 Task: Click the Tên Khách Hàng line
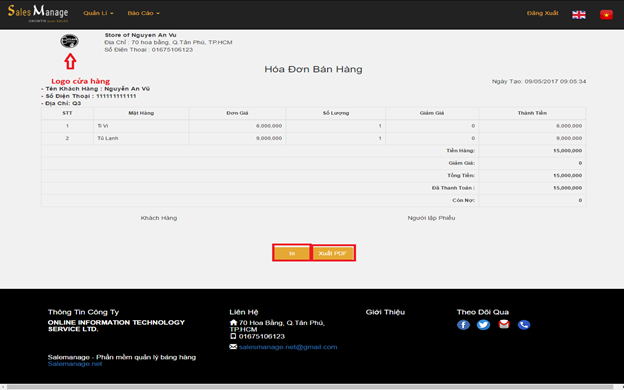pos(96,89)
